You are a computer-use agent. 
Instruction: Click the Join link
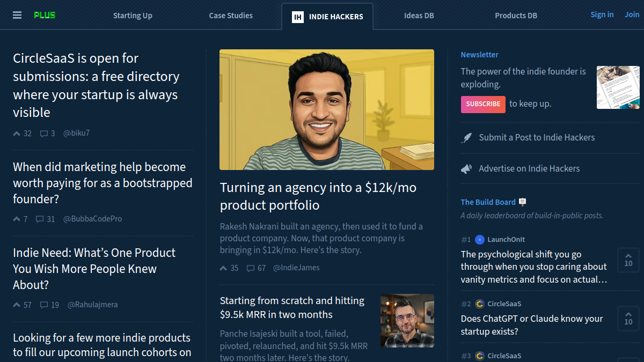632,14
